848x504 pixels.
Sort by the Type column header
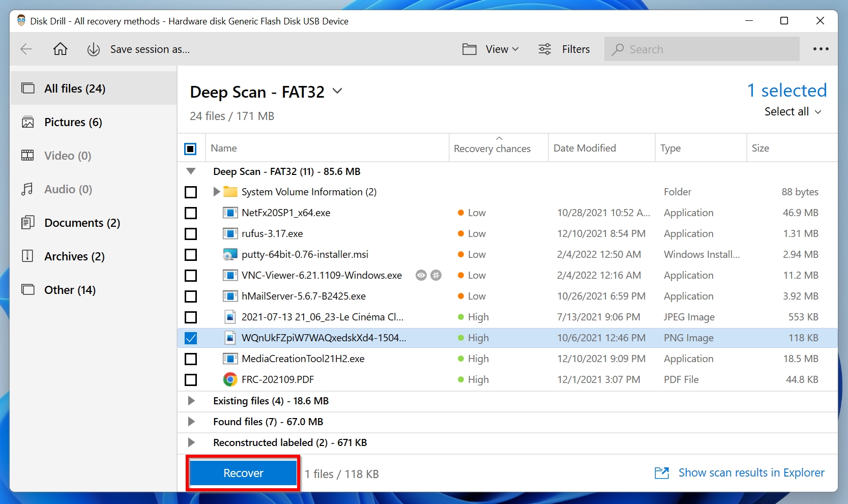click(x=701, y=148)
